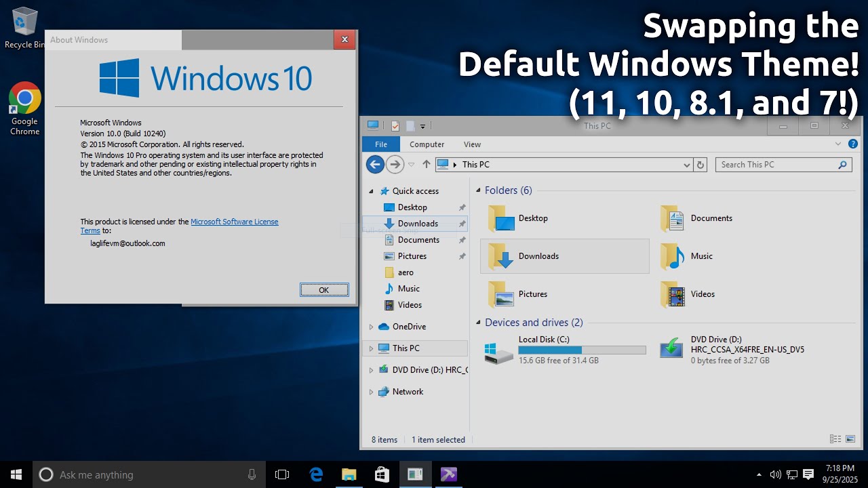Select Pictures in the navigation pane
Screen dimensions: 868x488
[x=406, y=256]
